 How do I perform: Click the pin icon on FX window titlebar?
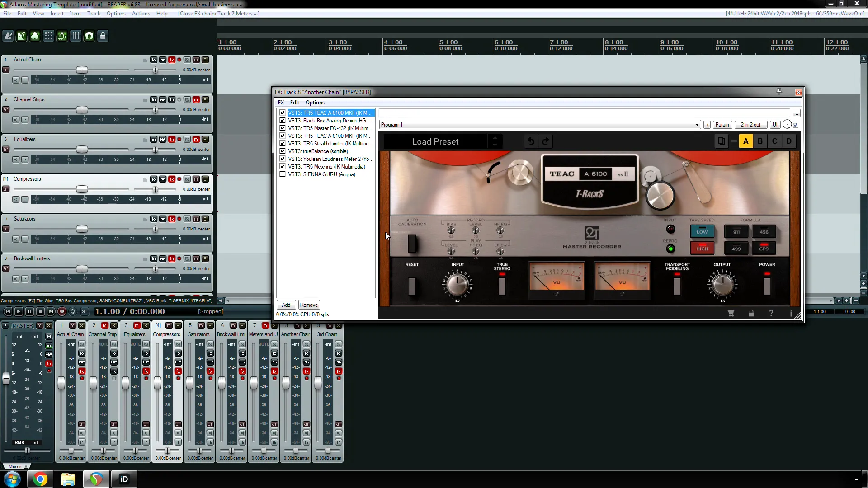pyautogui.click(x=779, y=92)
